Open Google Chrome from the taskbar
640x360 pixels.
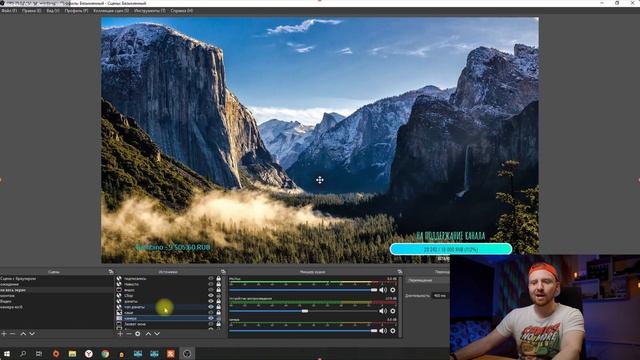[x=105, y=354]
